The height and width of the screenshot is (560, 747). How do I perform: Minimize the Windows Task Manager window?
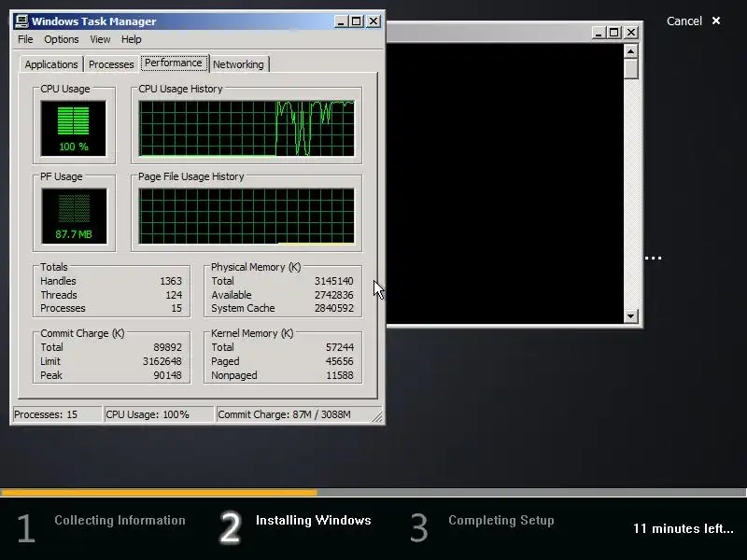pos(341,21)
